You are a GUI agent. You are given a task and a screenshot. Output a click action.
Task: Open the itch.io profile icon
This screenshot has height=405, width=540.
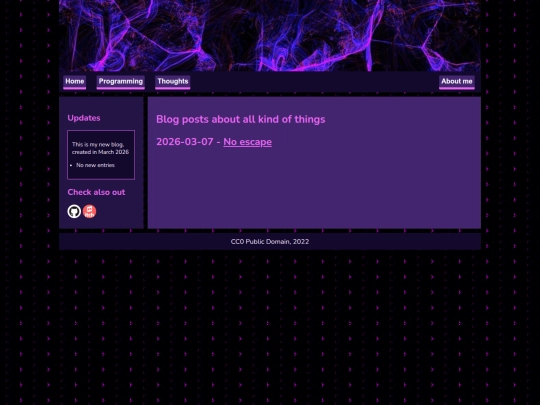[x=90, y=211]
